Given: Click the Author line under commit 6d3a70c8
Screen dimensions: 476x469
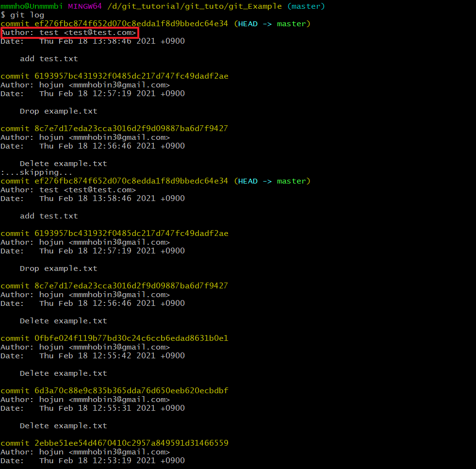Looking at the screenshot, I should (85, 400).
